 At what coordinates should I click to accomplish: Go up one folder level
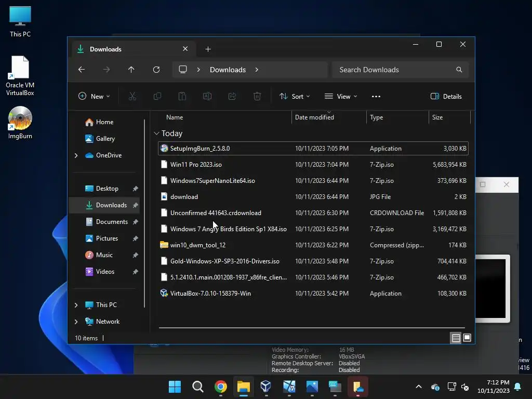pyautogui.click(x=131, y=70)
